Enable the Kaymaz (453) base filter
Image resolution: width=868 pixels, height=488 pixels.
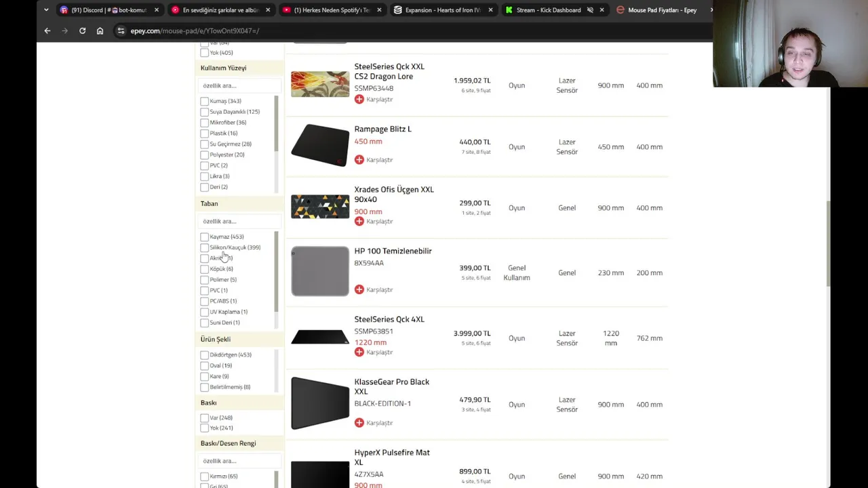pos(204,237)
